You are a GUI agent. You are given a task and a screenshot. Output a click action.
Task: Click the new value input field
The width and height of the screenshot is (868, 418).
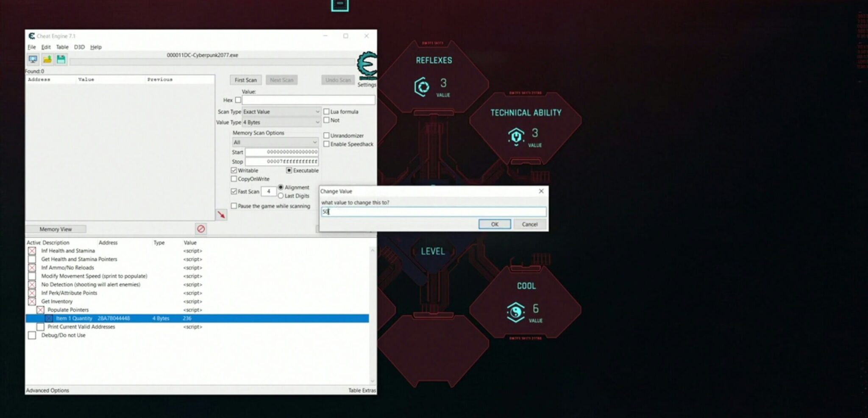pos(434,212)
